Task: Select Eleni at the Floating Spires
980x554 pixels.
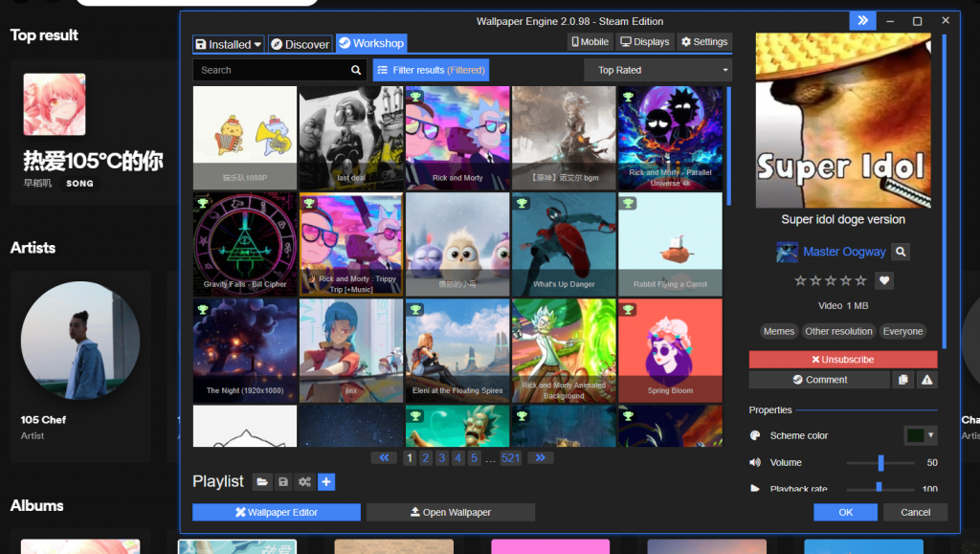Action: pyautogui.click(x=457, y=350)
